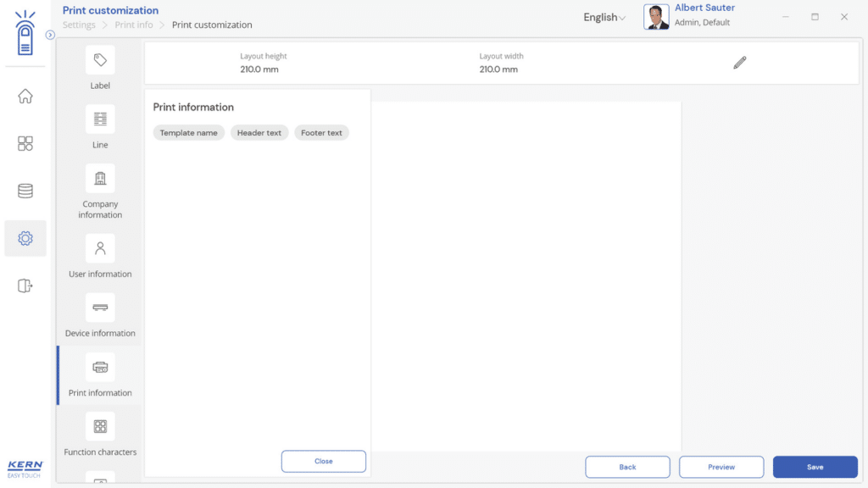Insert the Header text chip
868x488 pixels.
tap(259, 133)
